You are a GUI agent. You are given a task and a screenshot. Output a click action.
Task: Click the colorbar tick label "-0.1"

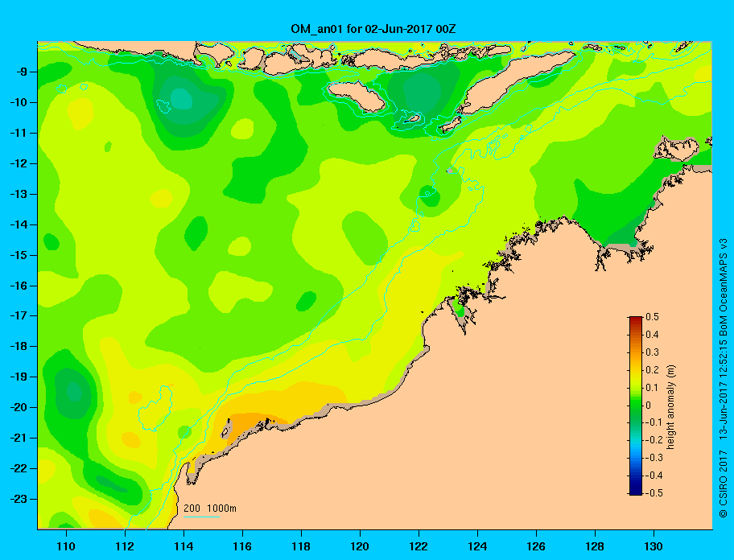tap(654, 422)
